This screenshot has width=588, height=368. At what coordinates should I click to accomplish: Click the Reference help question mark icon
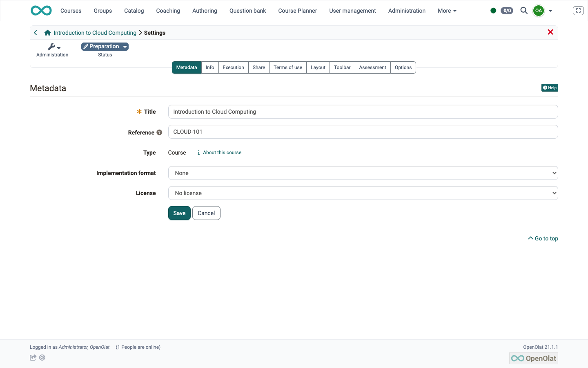click(x=159, y=132)
